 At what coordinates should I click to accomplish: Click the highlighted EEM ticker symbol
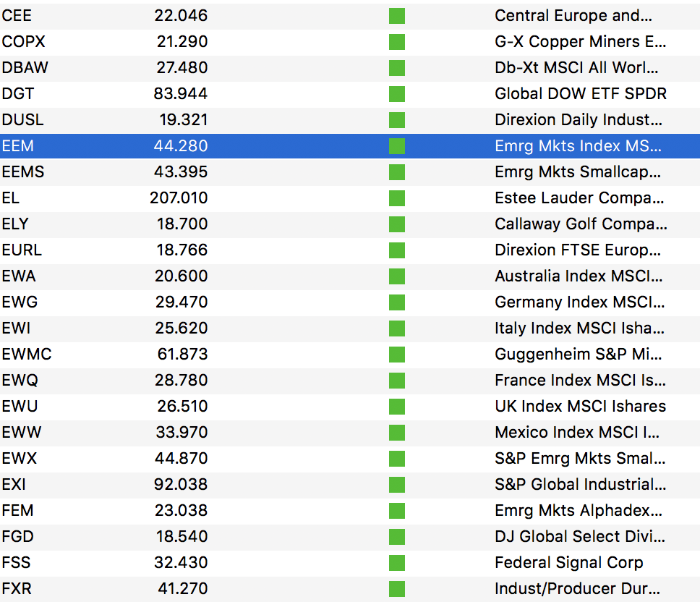coord(17,146)
